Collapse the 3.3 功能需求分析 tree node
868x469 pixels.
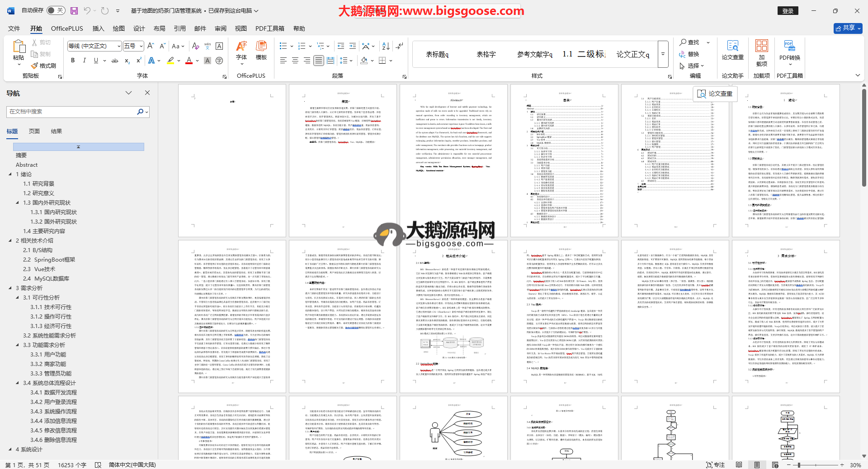coord(18,345)
